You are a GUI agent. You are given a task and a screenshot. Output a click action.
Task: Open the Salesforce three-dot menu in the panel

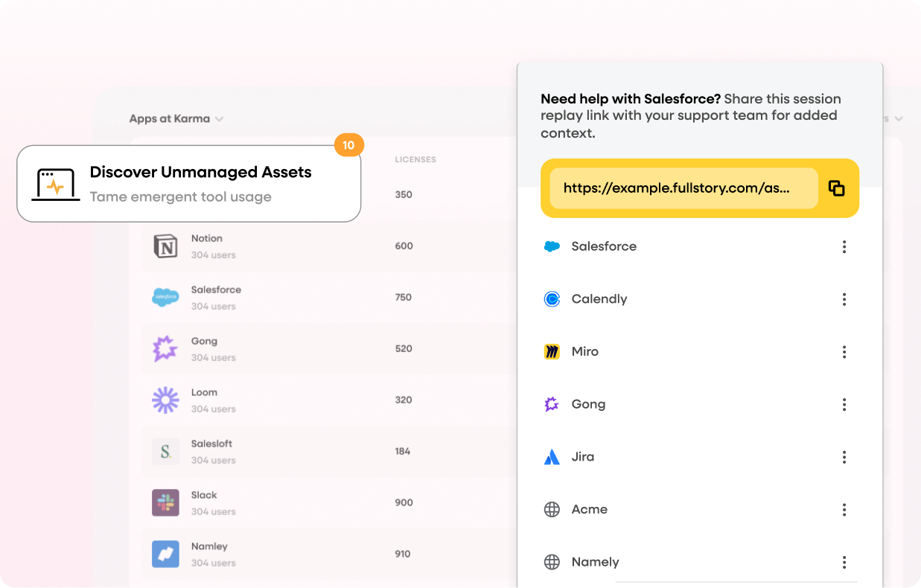[x=844, y=246]
